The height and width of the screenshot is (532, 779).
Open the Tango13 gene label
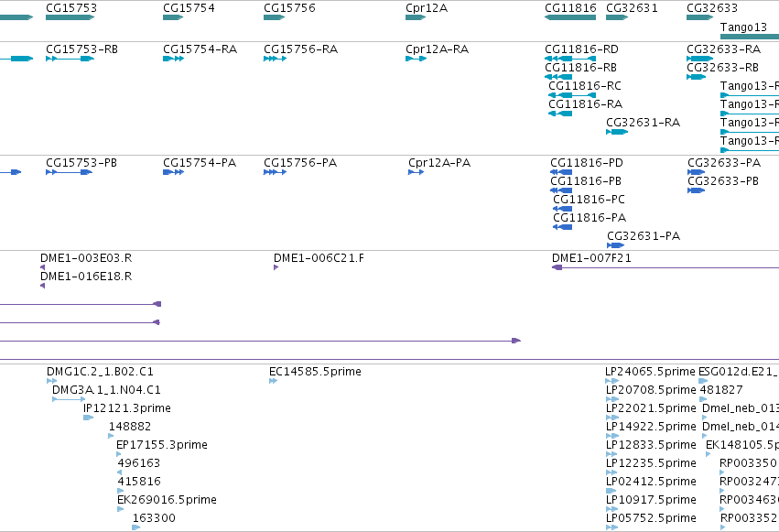(x=743, y=27)
